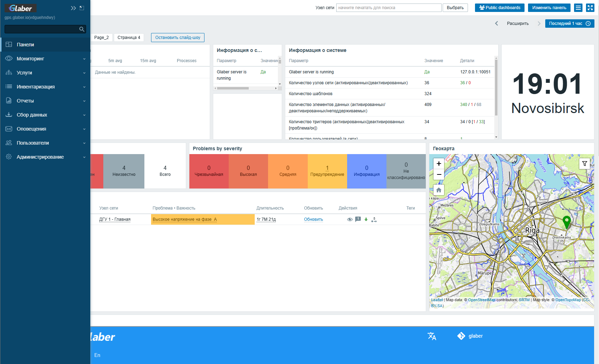Click the green Riga map marker
The image size is (599, 364).
coord(566,222)
